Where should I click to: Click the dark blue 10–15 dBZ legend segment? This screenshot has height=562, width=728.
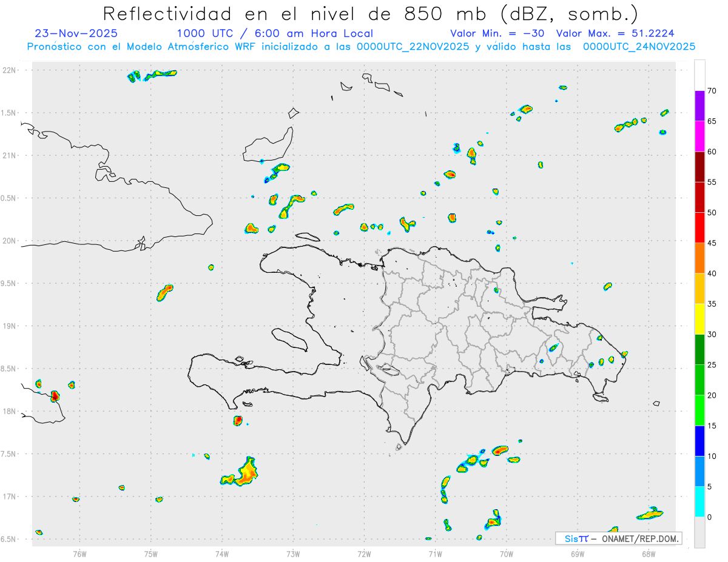[699, 441]
